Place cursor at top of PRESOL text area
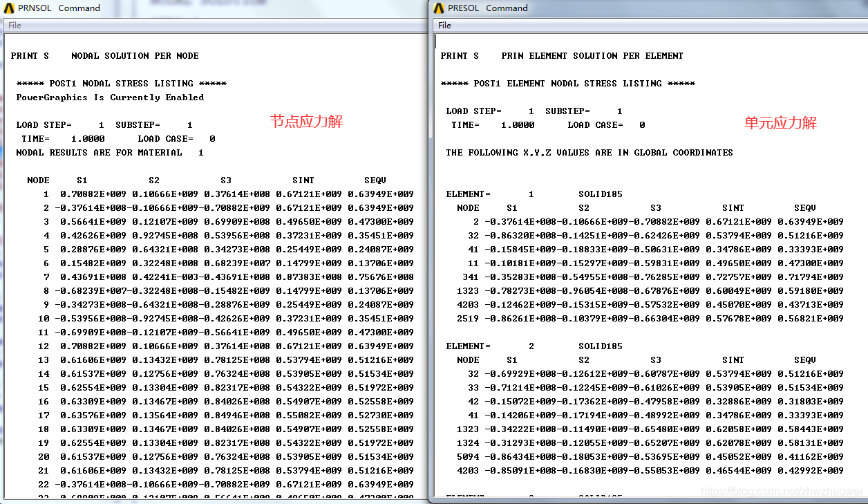Viewport: 868px width, 504px height. coord(438,41)
